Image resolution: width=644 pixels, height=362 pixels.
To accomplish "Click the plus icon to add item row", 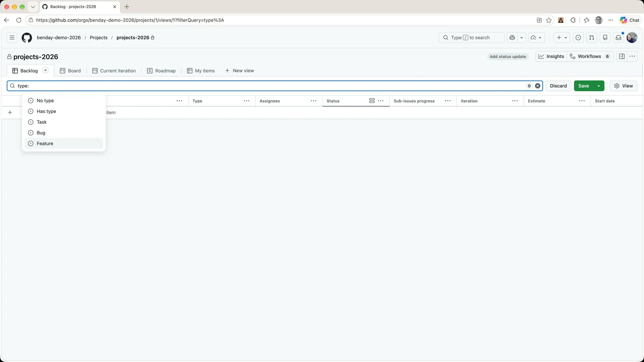I will [x=10, y=112].
